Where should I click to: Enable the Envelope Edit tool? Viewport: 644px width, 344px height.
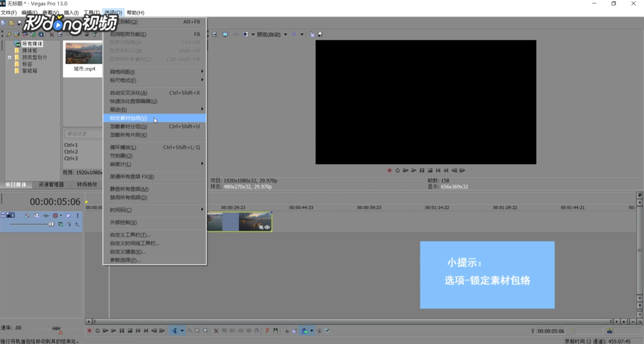pos(189,331)
